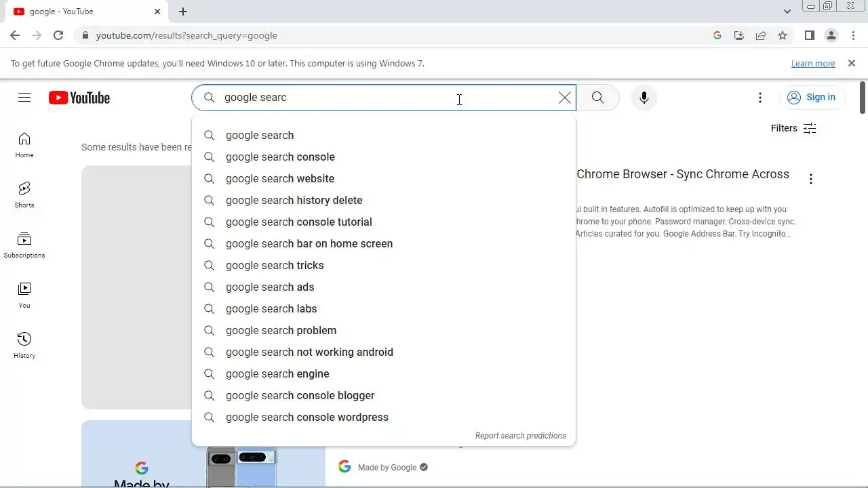Expand the tab search dropdown arrow
This screenshot has height=488, width=868.
787,12
